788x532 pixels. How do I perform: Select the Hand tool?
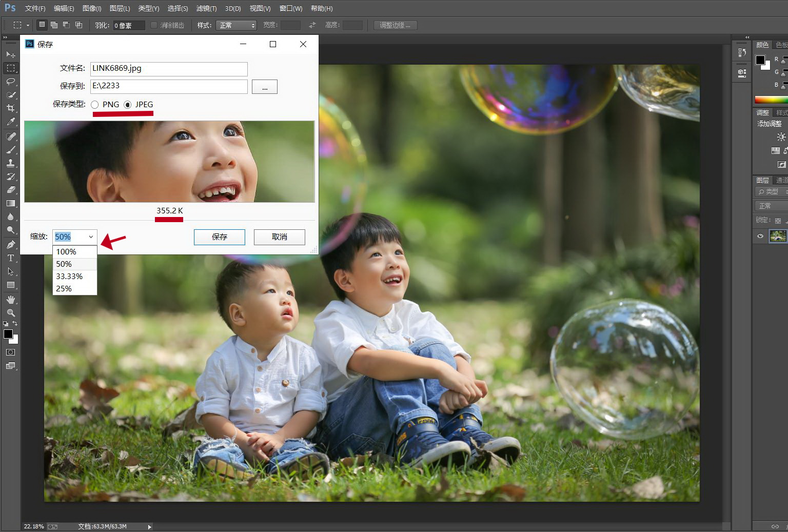coord(11,299)
